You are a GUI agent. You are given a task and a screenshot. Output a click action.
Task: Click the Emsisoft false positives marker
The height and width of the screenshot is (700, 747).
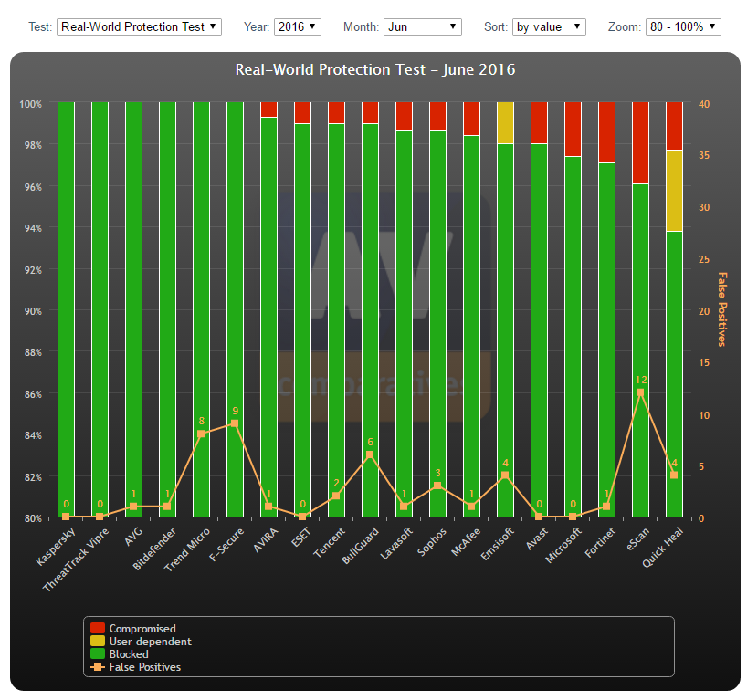505,475
